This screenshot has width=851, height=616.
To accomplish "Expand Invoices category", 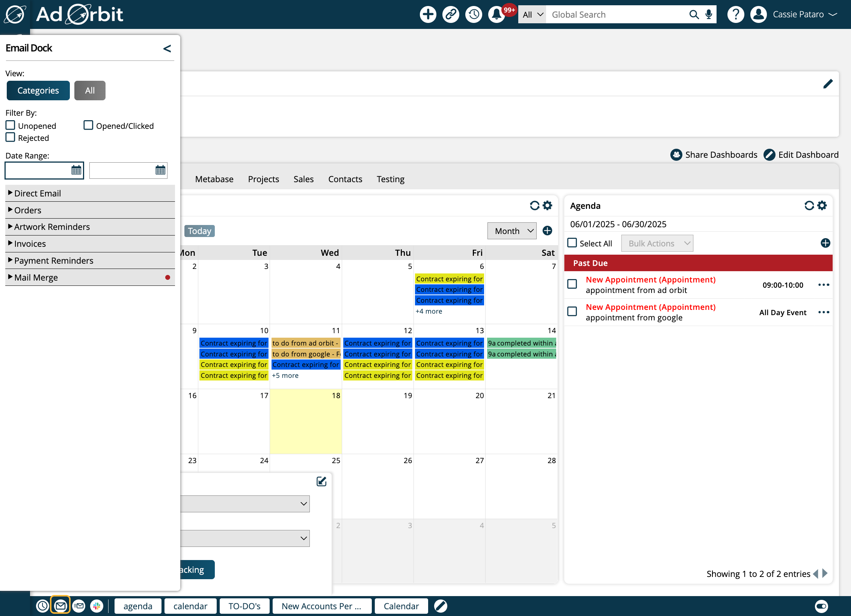I will coord(90,243).
